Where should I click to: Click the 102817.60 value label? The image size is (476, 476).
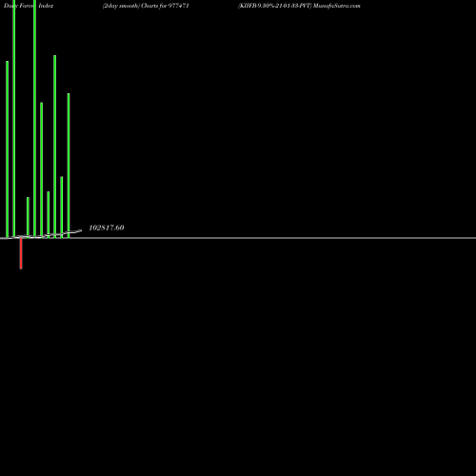[107, 228]
